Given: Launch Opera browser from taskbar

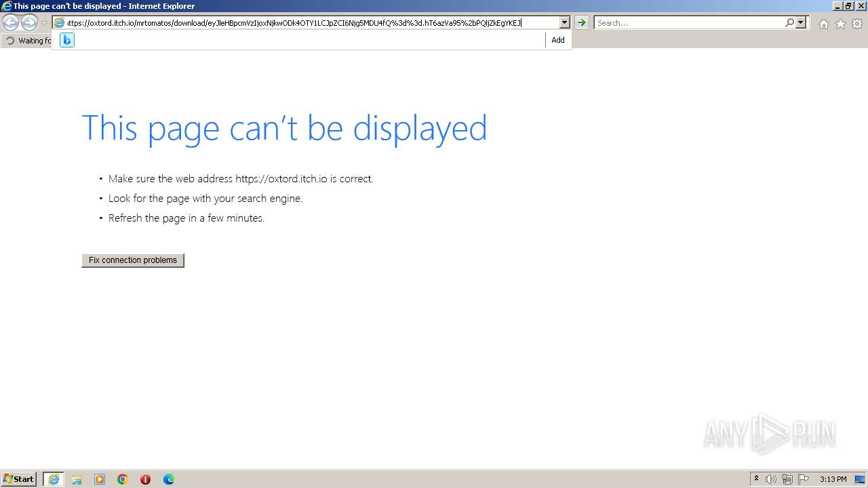Looking at the screenshot, I should tap(145, 479).
